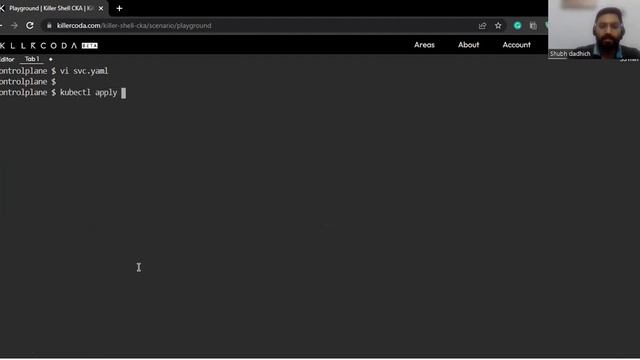
Task: Click the share page icon in address bar
Action: click(x=482, y=26)
